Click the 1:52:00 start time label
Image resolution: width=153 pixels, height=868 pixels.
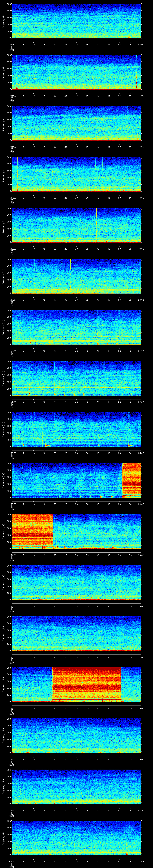pyautogui.click(x=12, y=453)
